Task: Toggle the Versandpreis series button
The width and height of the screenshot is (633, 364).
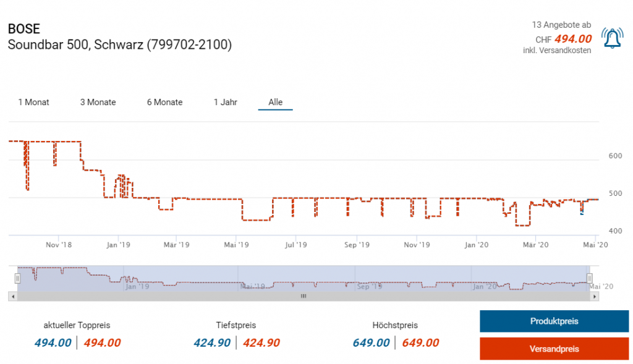Action: (554, 349)
